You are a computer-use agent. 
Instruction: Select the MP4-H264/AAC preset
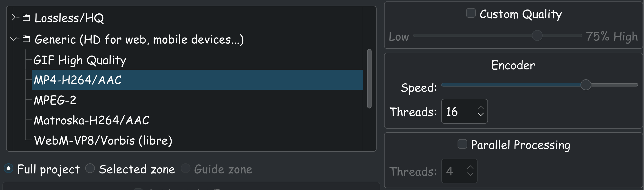pos(77,80)
